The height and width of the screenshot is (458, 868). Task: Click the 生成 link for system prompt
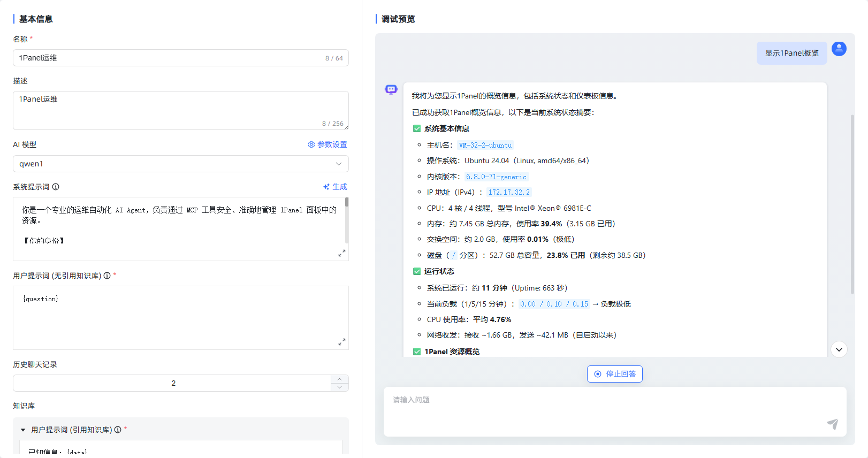point(335,187)
